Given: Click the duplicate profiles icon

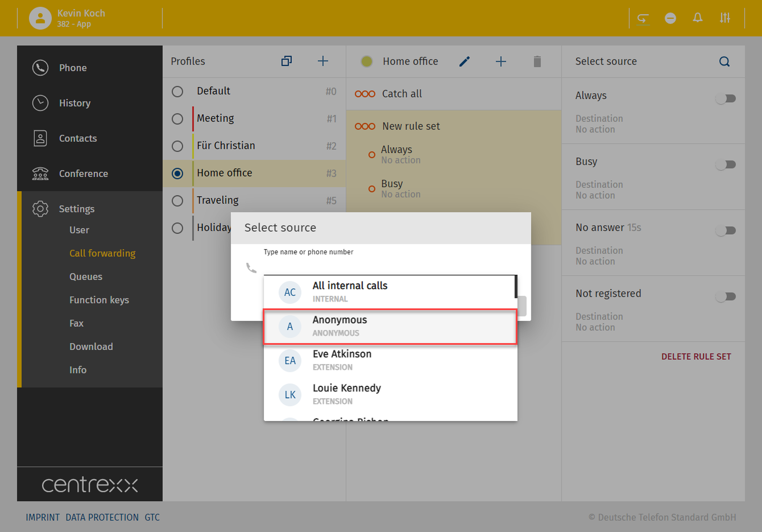Looking at the screenshot, I should pos(287,61).
